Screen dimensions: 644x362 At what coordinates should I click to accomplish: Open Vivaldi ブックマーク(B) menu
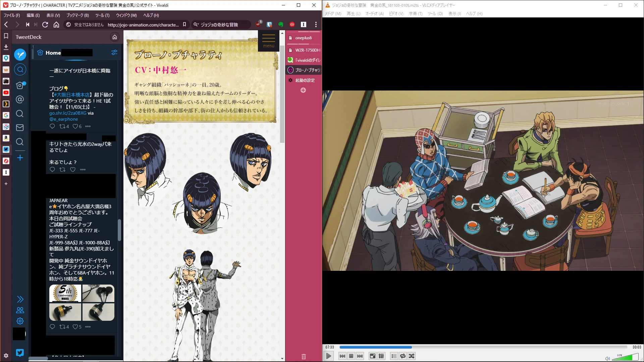coord(77,15)
